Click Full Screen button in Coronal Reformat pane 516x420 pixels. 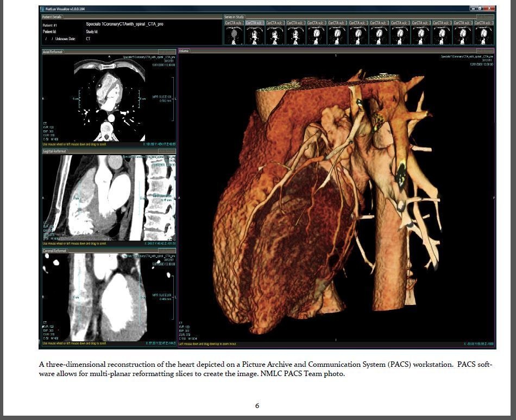point(167,251)
